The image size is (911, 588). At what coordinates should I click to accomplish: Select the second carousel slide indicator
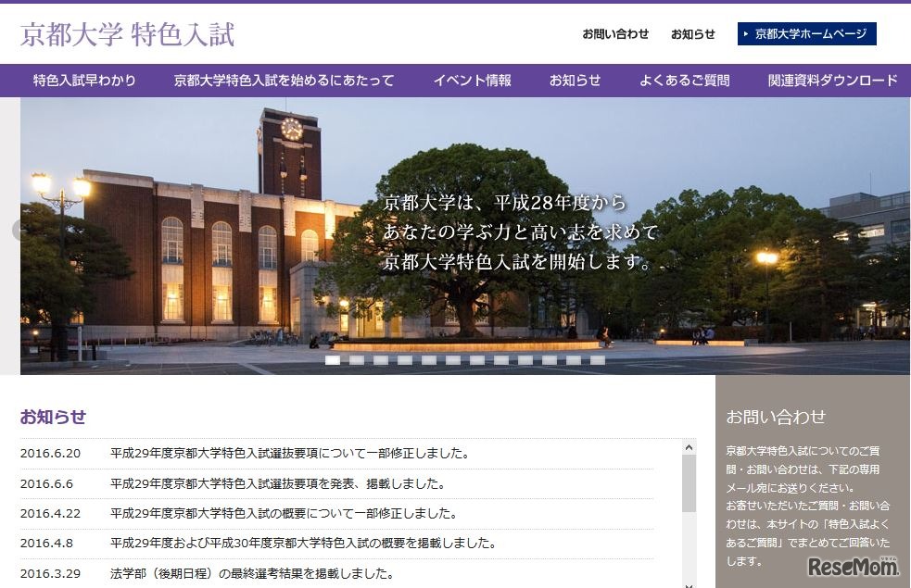coord(357,360)
